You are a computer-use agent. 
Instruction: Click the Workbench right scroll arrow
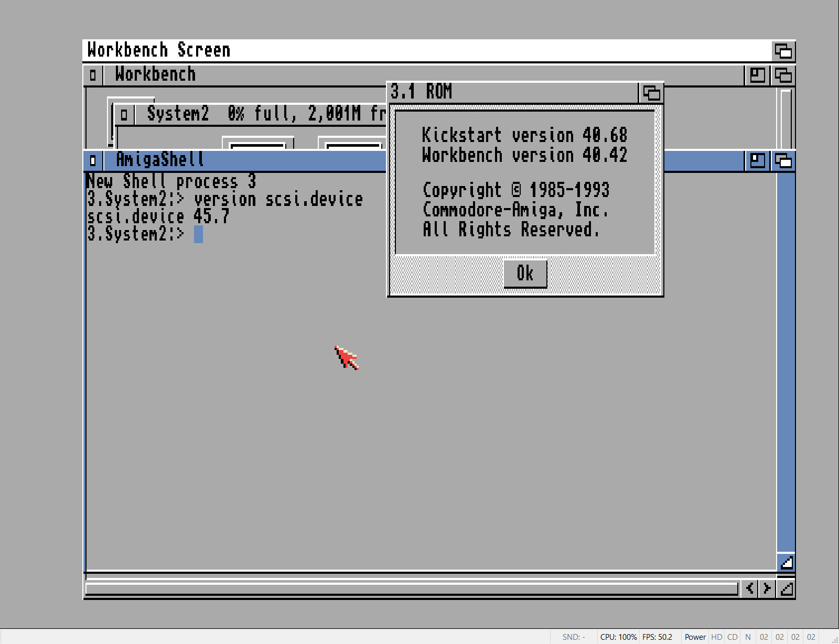pyautogui.click(x=767, y=588)
